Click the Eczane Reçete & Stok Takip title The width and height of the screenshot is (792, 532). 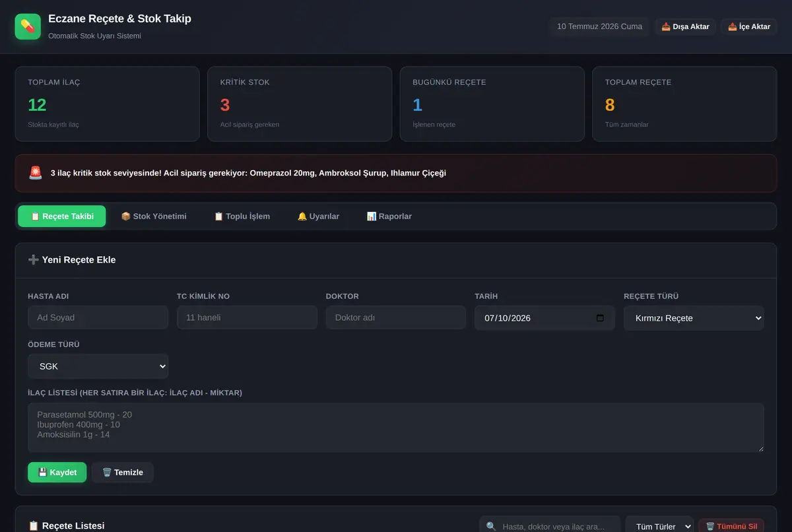pyautogui.click(x=119, y=18)
